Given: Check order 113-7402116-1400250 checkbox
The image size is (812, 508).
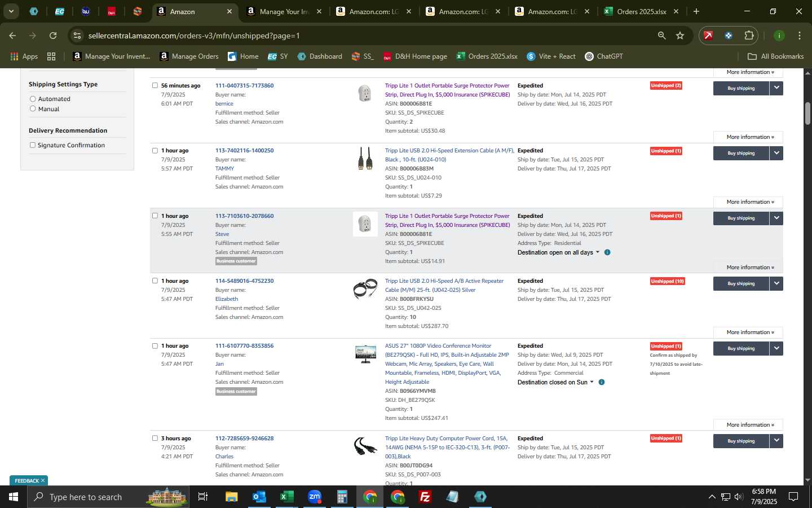Looking at the screenshot, I should (x=155, y=150).
